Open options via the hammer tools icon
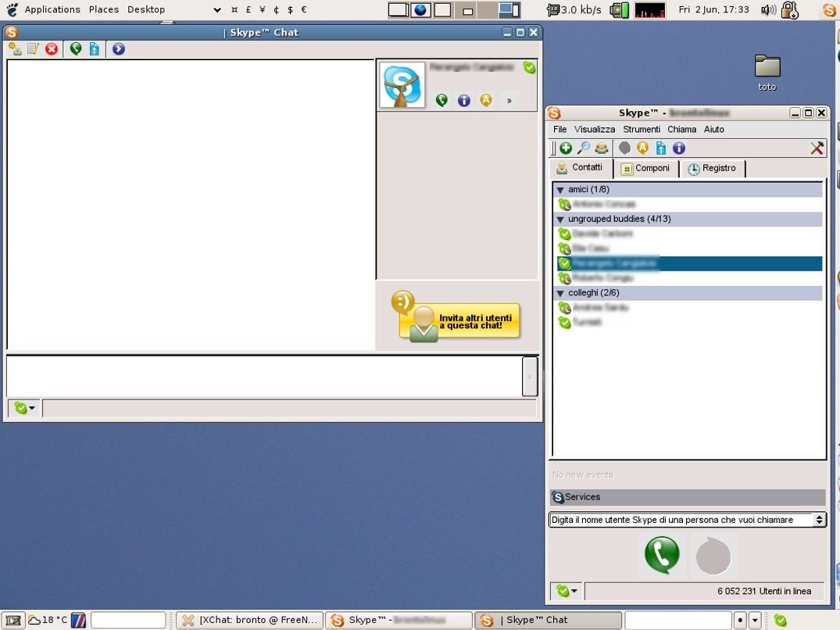This screenshot has height=630, width=840. pyautogui.click(x=817, y=149)
